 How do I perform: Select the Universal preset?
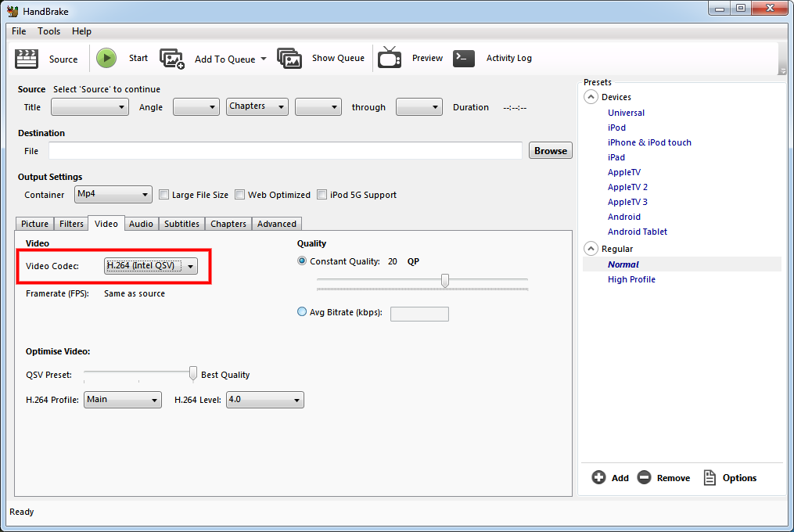[626, 113]
